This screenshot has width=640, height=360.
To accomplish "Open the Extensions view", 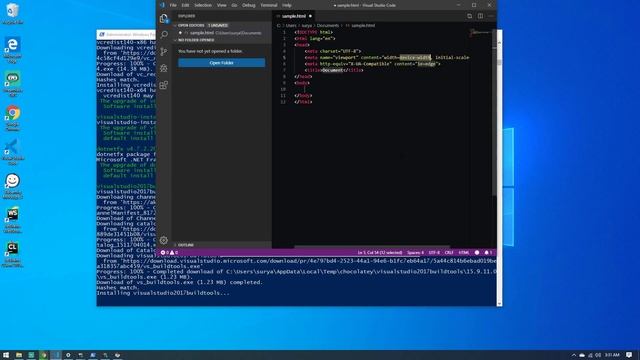I will 164,85.
